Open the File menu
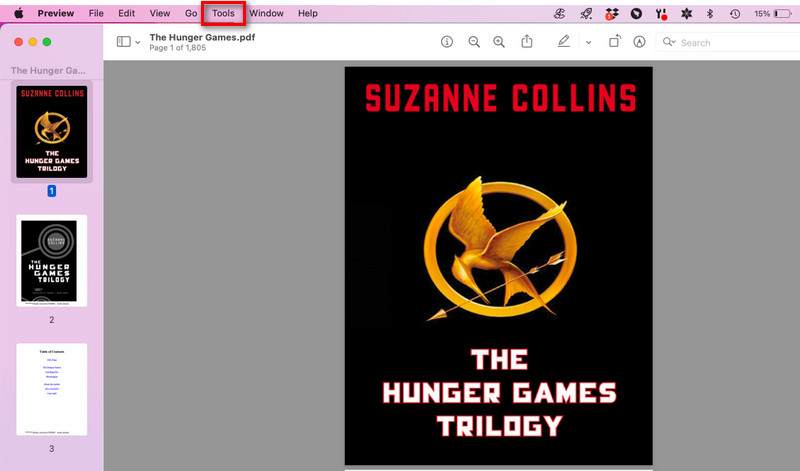This screenshot has width=800, height=471. tap(96, 13)
